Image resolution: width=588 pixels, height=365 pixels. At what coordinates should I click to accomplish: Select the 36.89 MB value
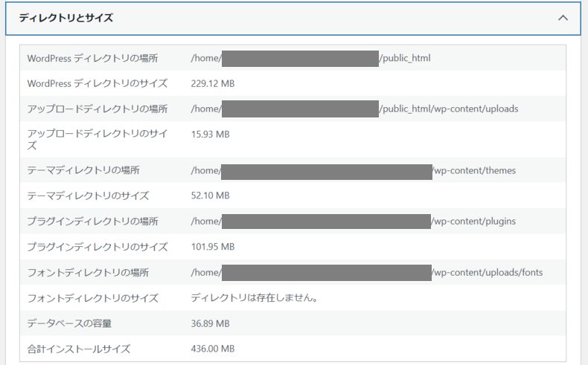(210, 323)
